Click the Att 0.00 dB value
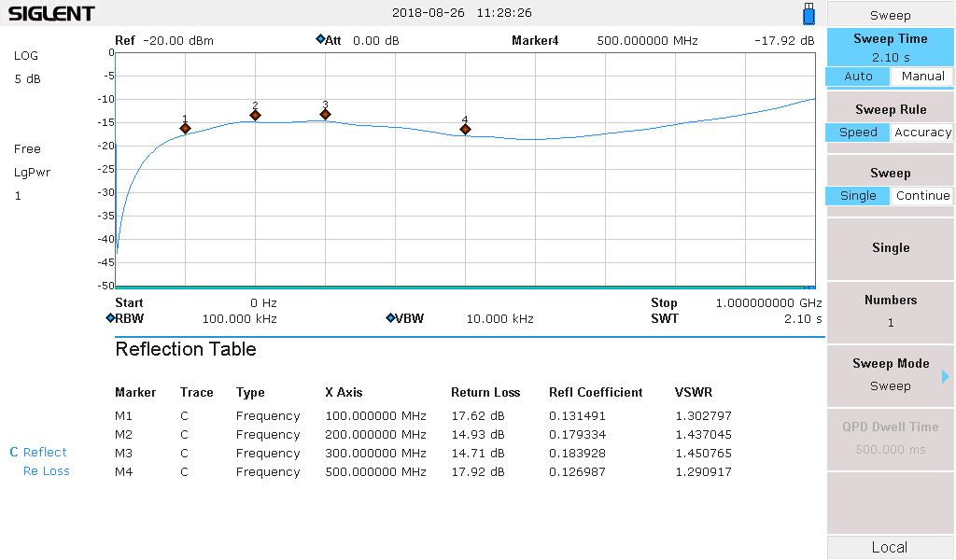This screenshot has width=956, height=560. click(x=375, y=41)
